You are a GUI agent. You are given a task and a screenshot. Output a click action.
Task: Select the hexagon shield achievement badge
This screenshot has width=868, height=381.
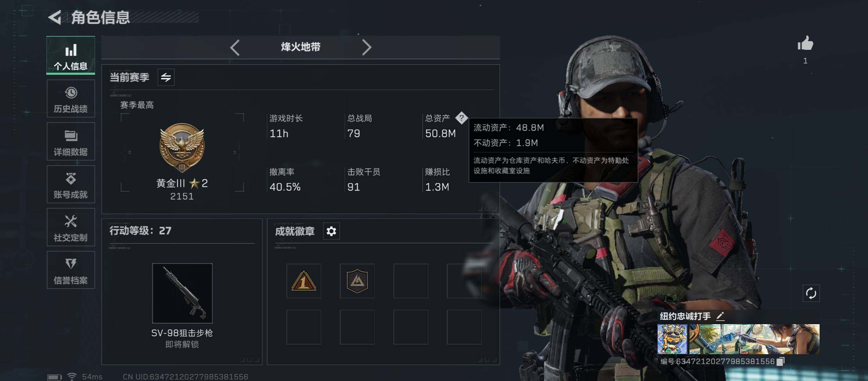pyautogui.click(x=357, y=281)
